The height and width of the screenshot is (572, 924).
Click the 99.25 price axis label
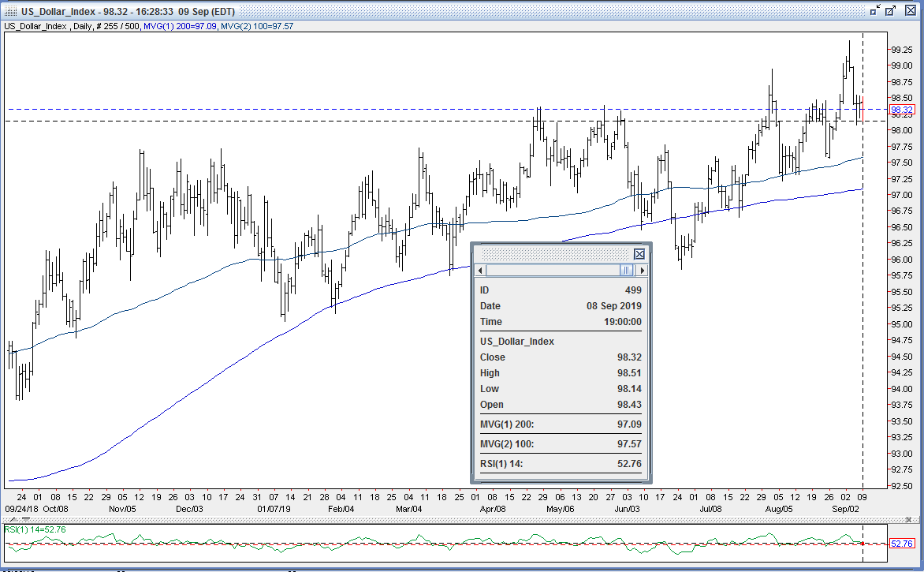click(x=902, y=50)
